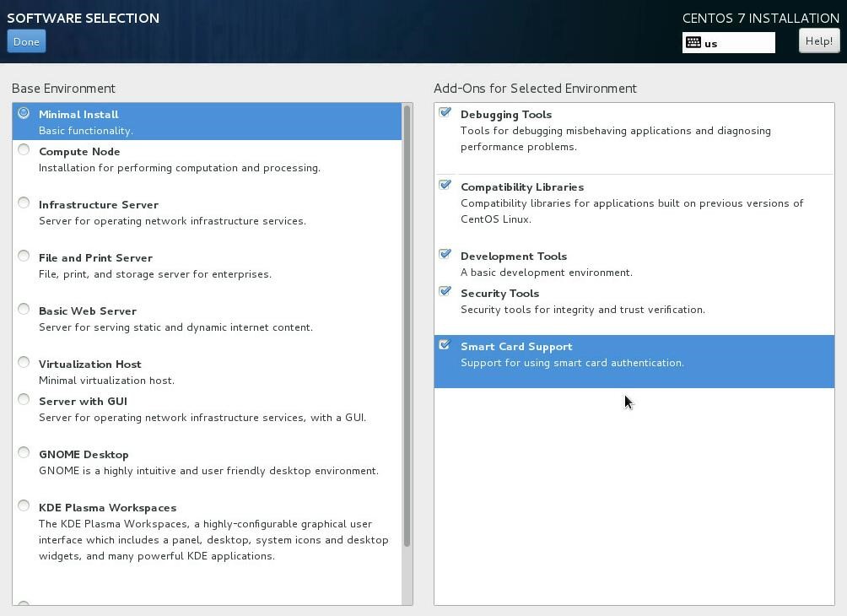Click the Smart Card Support description text
The height and width of the screenshot is (616, 847).
point(572,363)
